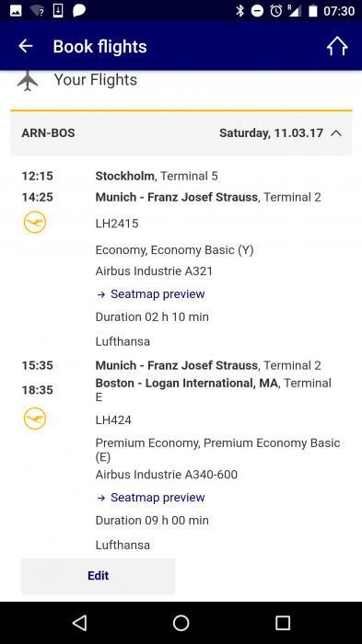Open home via house icon
Image resolution: width=362 pixels, height=644 pixels.
coord(337,46)
